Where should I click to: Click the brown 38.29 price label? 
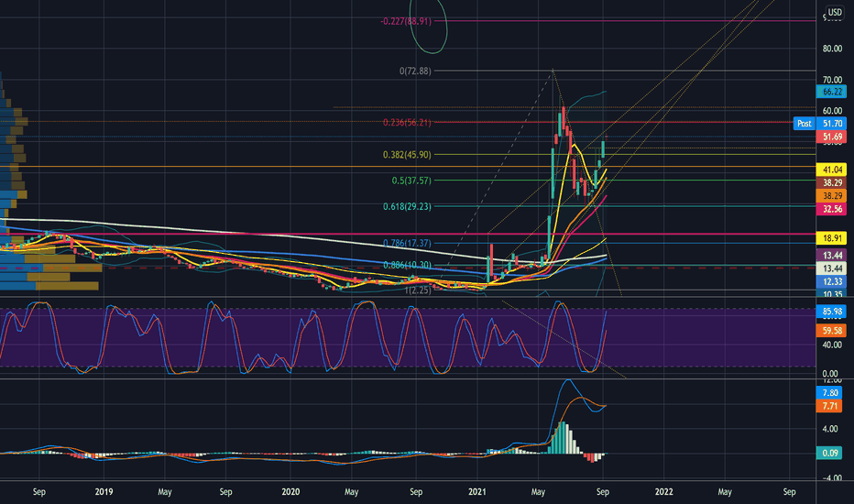coord(832,182)
